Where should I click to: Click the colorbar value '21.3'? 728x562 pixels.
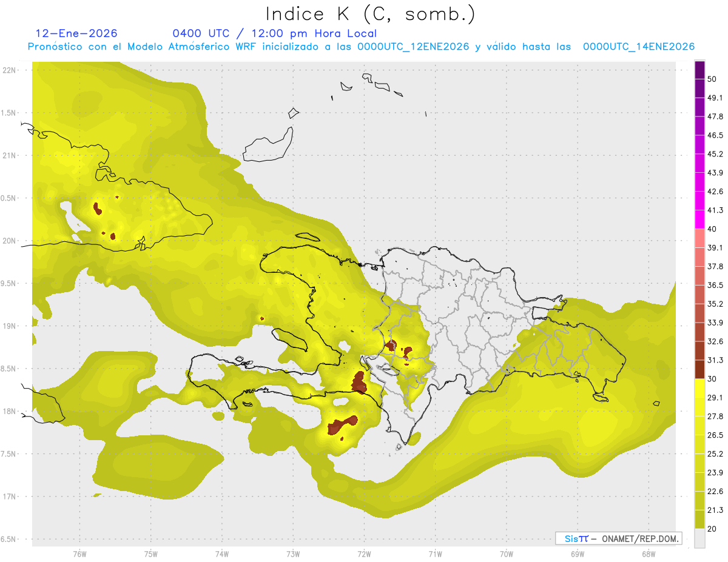[x=715, y=510]
